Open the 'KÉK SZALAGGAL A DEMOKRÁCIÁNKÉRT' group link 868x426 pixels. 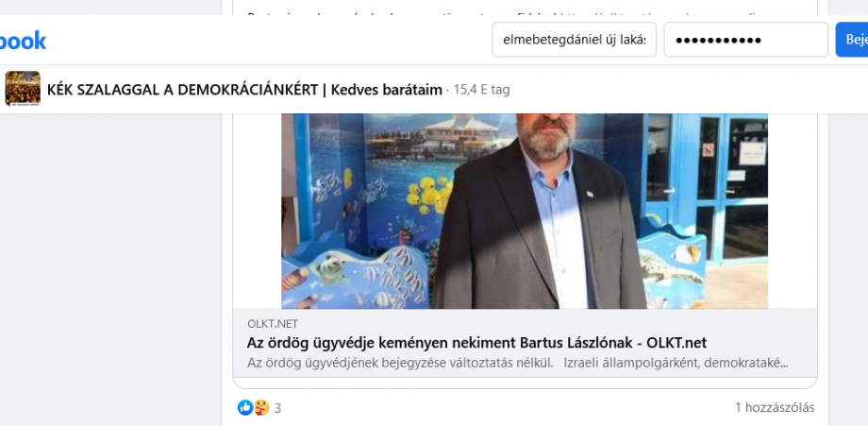(183, 90)
